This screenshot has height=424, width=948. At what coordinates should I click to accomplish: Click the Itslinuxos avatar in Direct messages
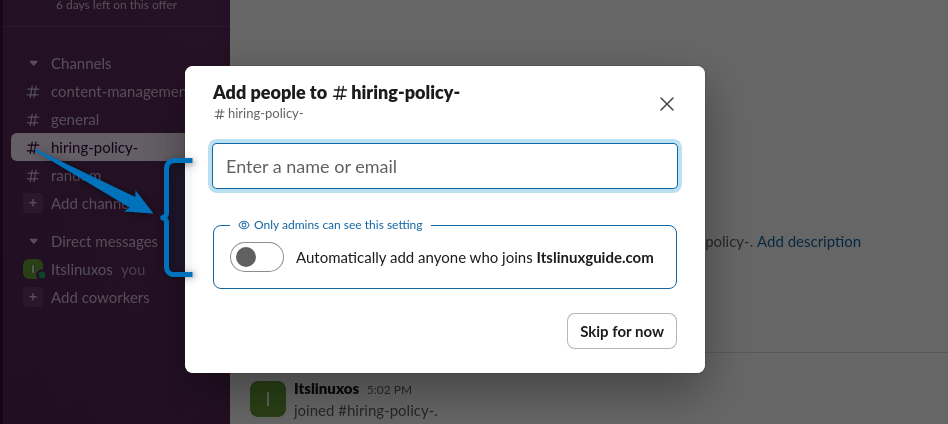tap(33, 270)
